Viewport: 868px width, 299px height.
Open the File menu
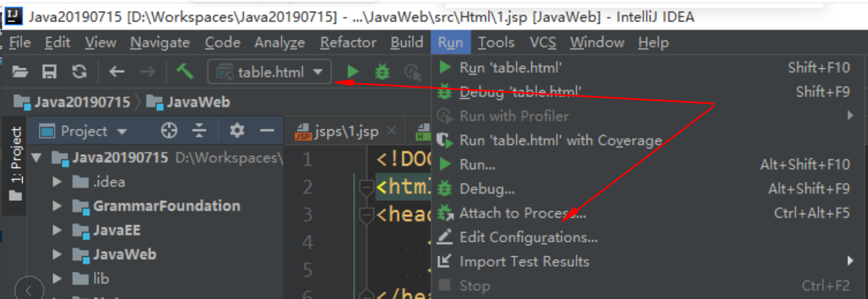(x=20, y=43)
